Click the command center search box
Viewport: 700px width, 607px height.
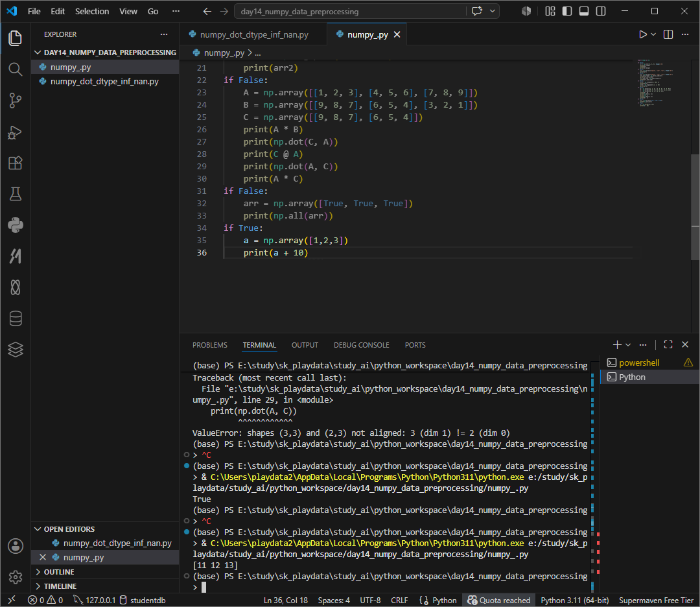350,11
